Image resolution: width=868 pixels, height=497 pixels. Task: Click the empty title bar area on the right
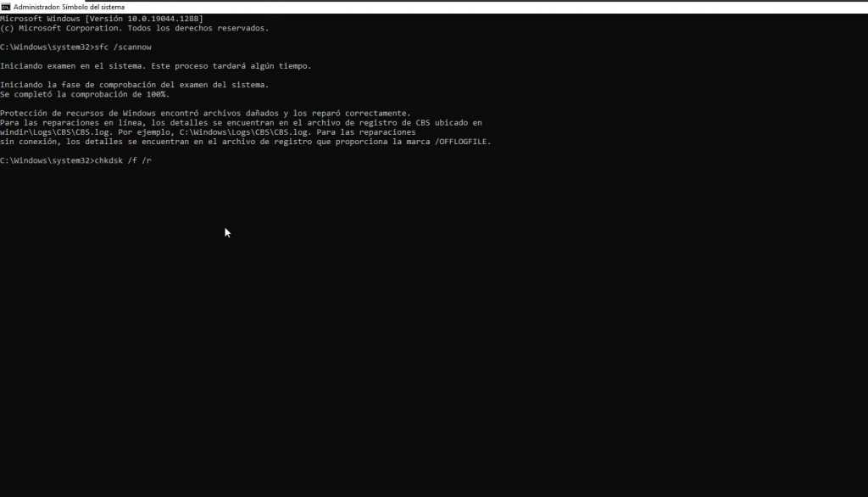coord(593,7)
